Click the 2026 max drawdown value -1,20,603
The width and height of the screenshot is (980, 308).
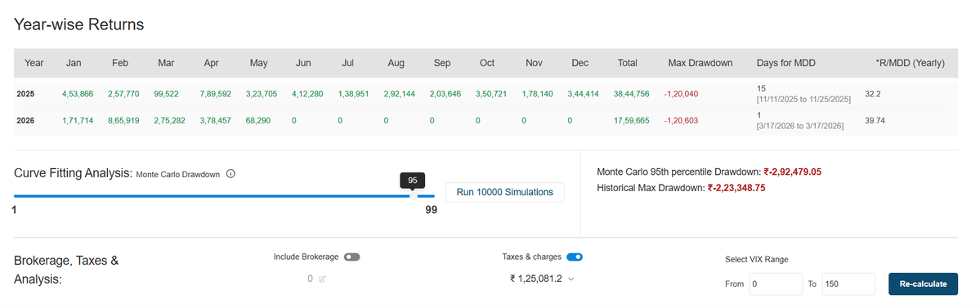(x=681, y=121)
